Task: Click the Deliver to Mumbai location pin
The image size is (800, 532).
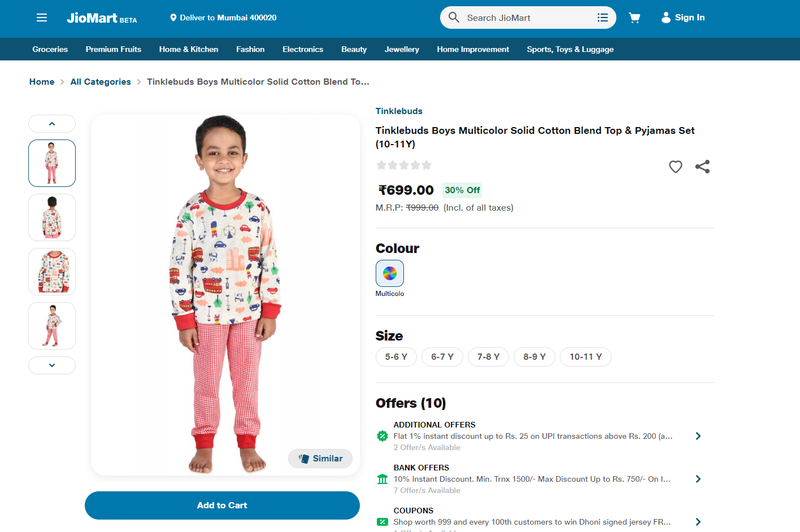Action: tap(173, 18)
